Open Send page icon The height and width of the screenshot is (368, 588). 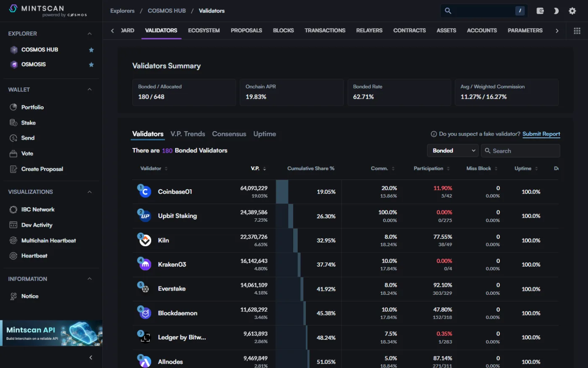point(13,138)
